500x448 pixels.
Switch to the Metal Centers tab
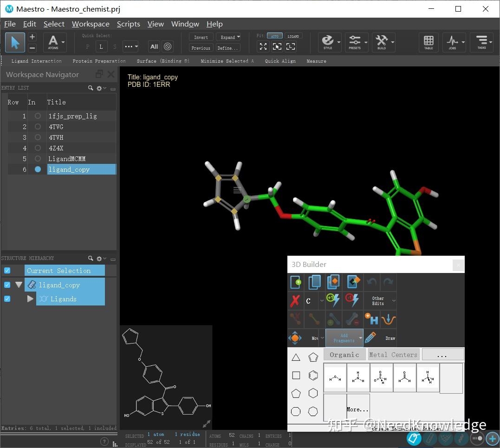(393, 355)
